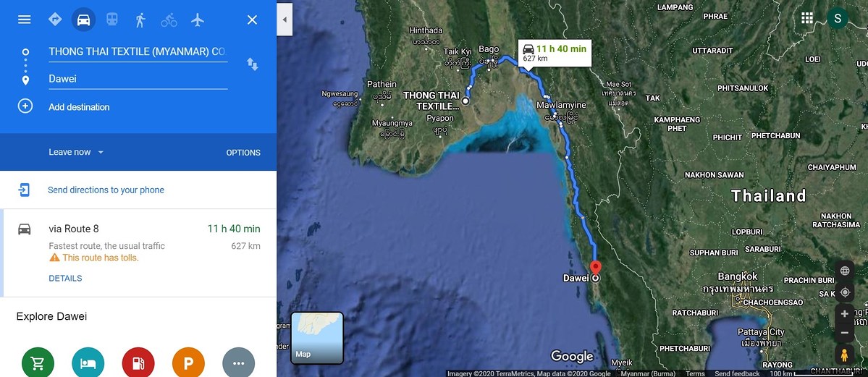This screenshot has width=868, height=377.
Task: Select the via Route 8 route
Action: coord(138,253)
